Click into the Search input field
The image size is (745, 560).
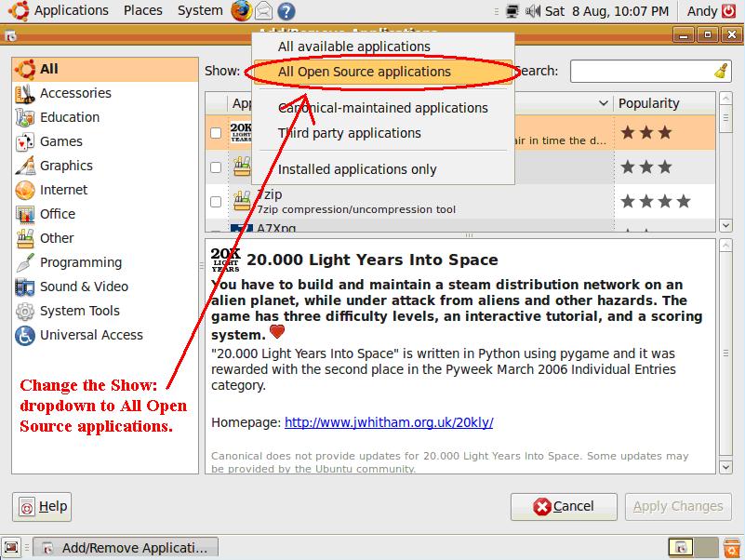pos(642,72)
